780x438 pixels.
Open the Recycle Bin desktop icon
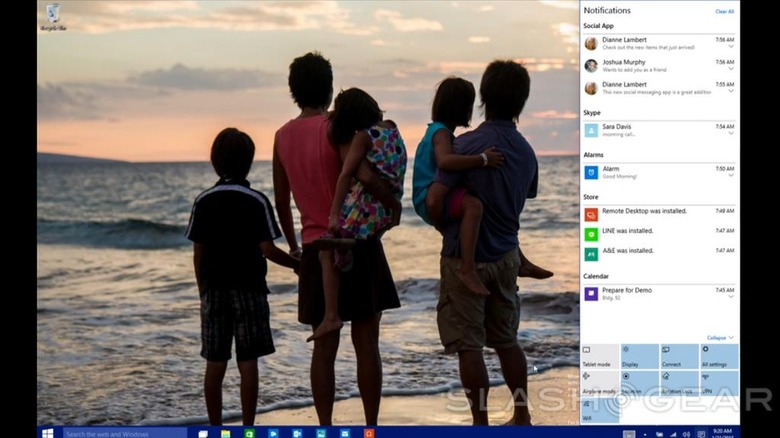53,17
